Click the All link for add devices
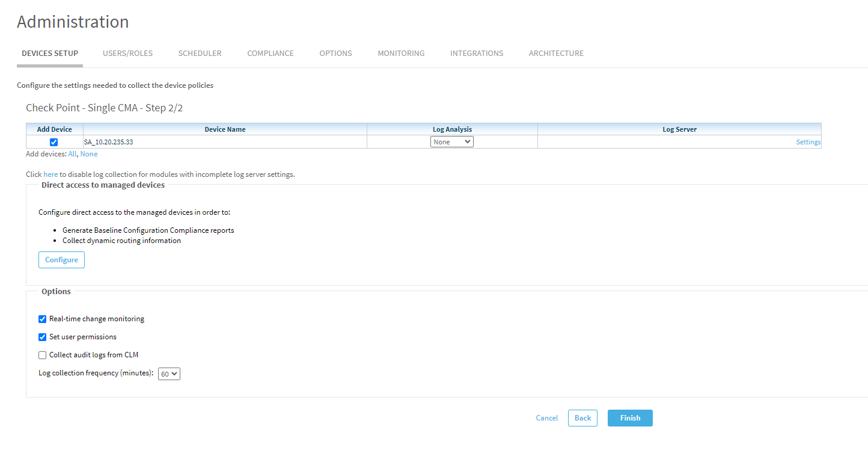The width and height of the screenshot is (868, 468). click(x=72, y=154)
